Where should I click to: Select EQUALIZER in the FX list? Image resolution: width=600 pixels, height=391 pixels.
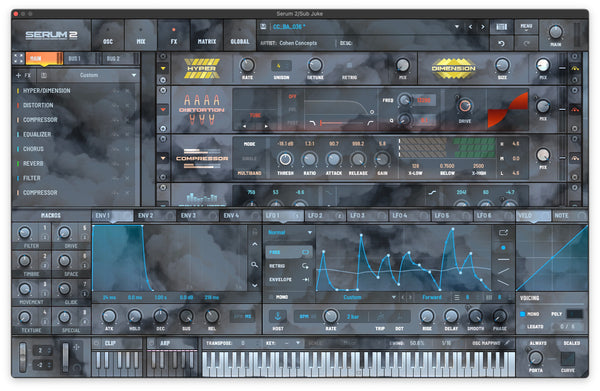point(37,134)
